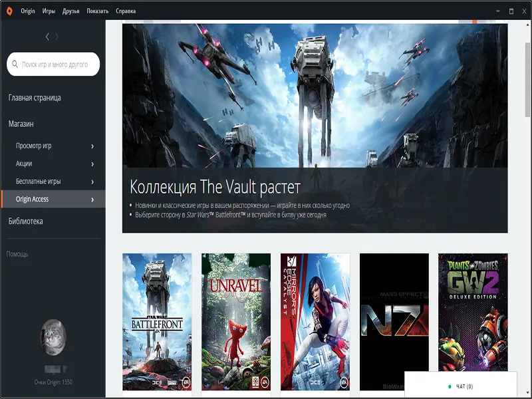Click the Помощь link
This screenshot has width=532, height=399.
click(17, 254)
